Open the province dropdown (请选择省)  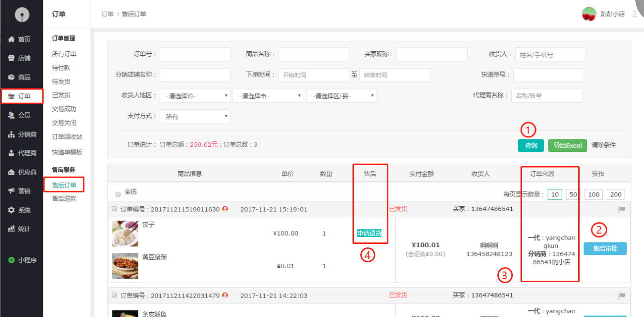point(195,96)
